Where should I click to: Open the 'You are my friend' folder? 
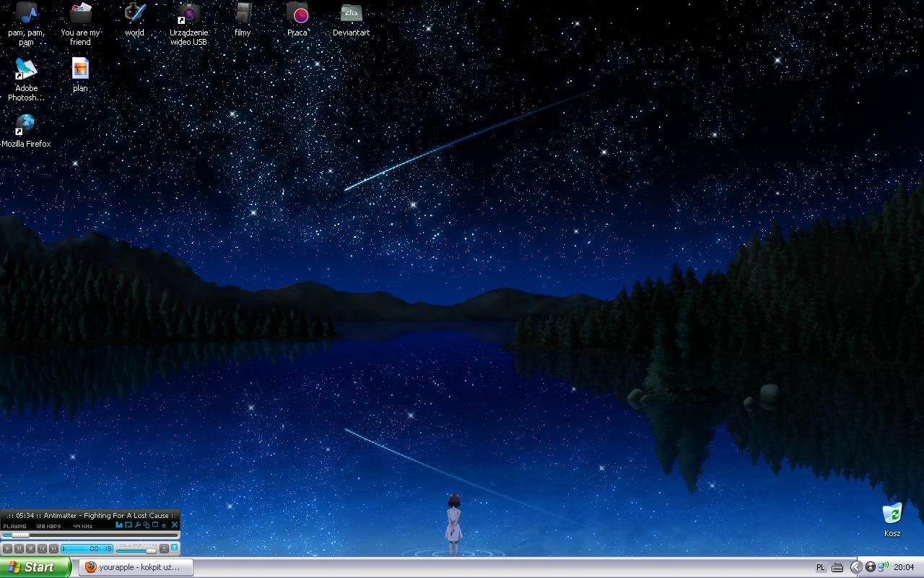coord(81,23)
